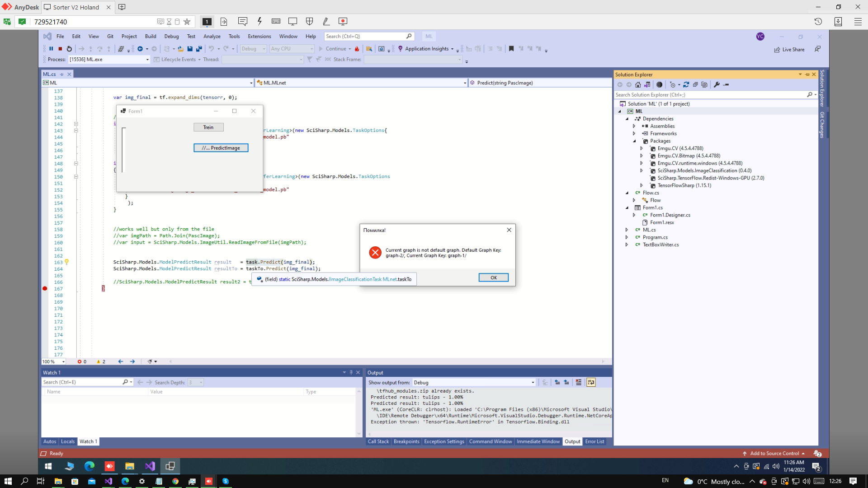Open the Process ML.exe dropdown
868x488 pixels.
coord(147,60)
